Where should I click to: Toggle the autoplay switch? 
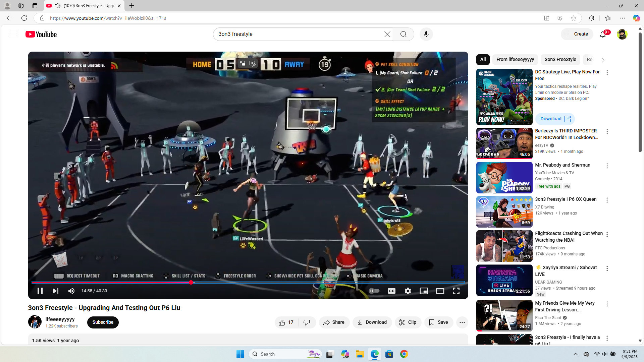[x=374, y=291]
